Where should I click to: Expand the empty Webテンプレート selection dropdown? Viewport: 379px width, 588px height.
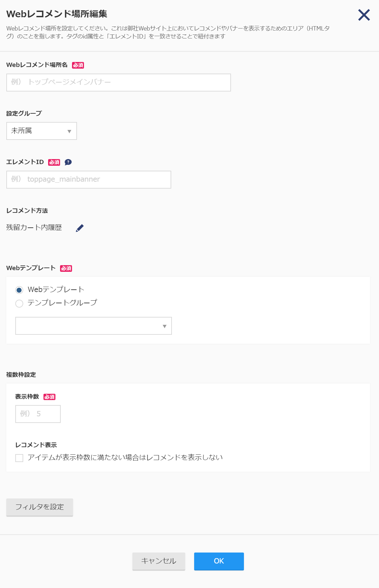click(x=94, y=326)
